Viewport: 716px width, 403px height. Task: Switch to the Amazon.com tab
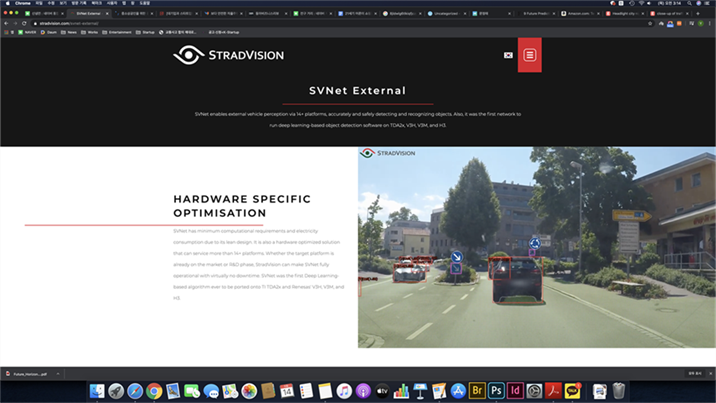tap(580, 13)
